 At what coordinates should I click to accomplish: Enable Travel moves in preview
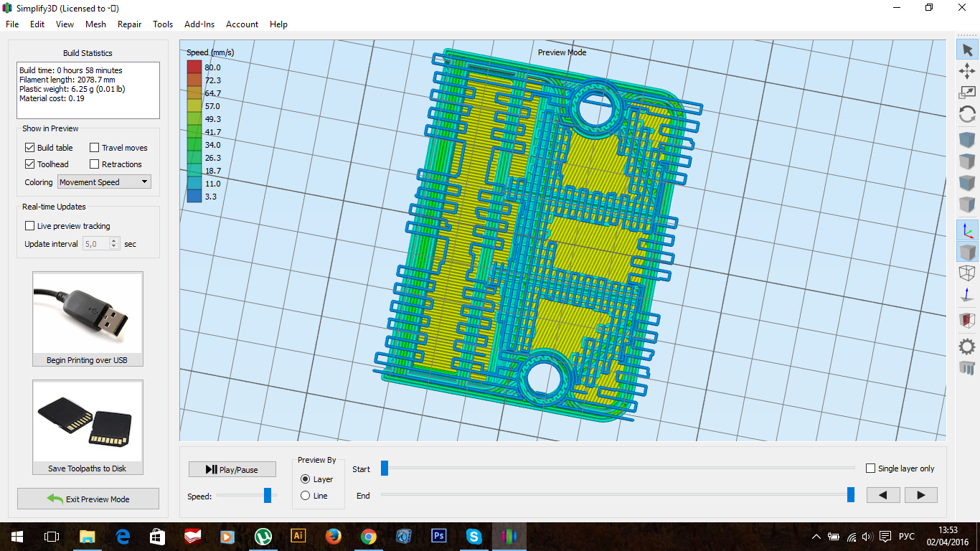point(94,148)
